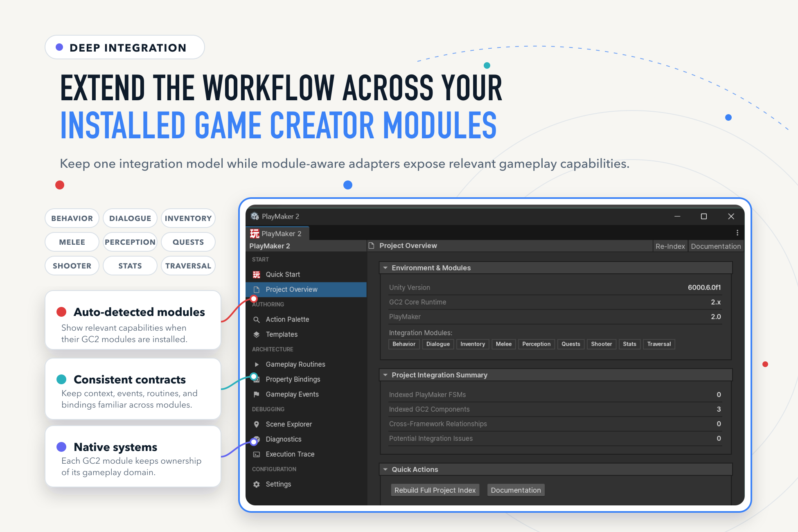Click the Scene Explorer pin icon
The height and width of the screenshot is (532, 798).
(x=257, y=424)
